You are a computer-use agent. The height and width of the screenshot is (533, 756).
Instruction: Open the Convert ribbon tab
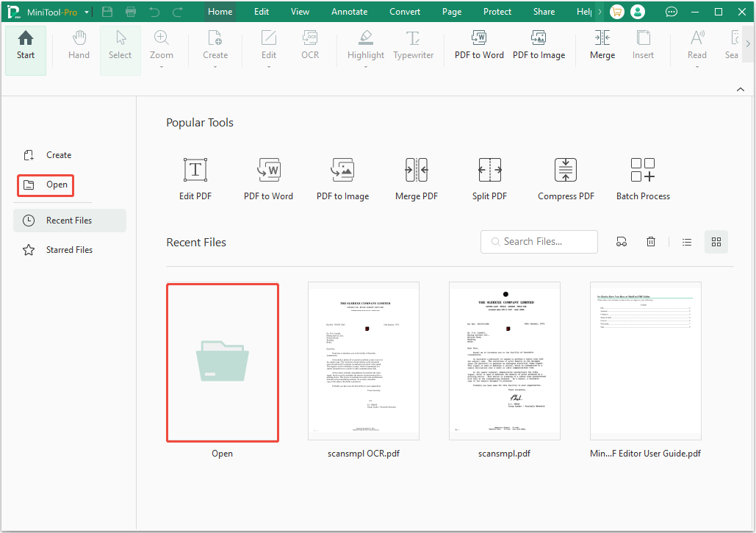point(405,11)
